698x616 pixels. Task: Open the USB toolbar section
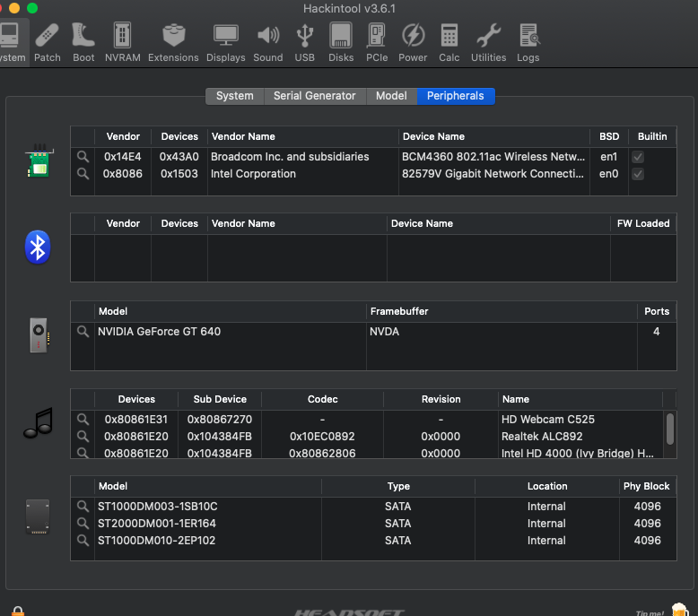tap(304, 43)
